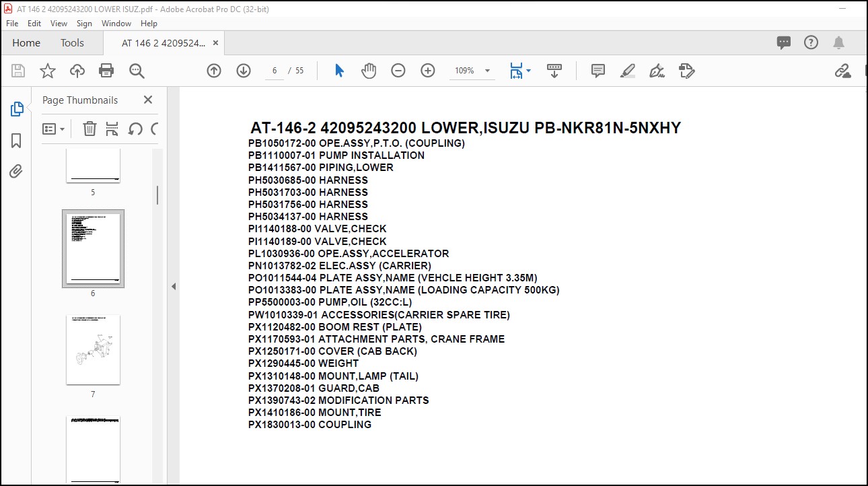
Task: Click the share link icon
Action: point(842,71)
